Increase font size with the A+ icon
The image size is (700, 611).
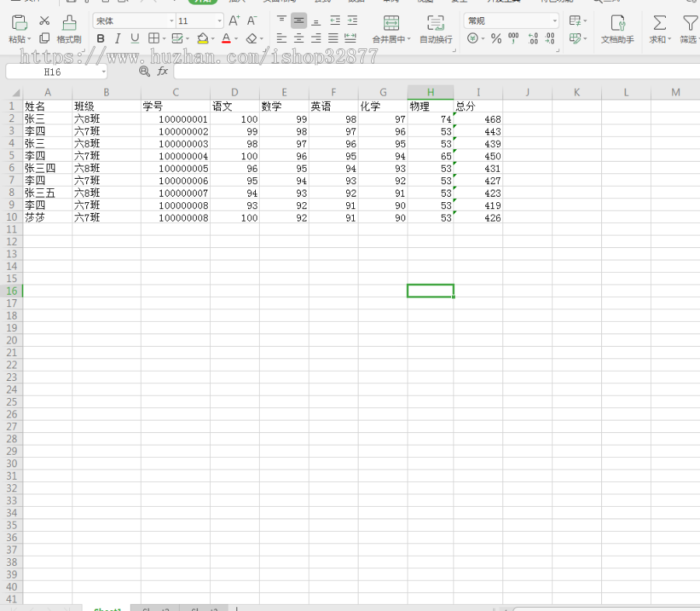pyautogui.click(x=234, y=20)
